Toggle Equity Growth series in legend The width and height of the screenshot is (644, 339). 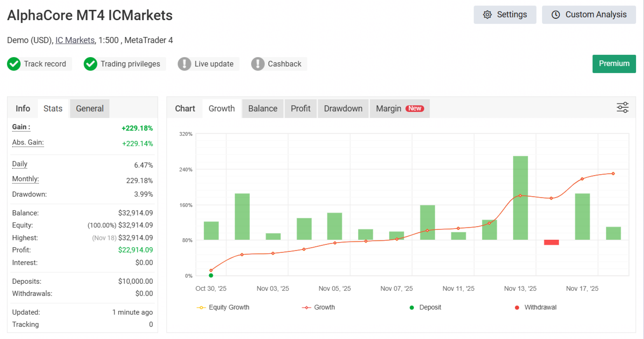coord(223,308)
